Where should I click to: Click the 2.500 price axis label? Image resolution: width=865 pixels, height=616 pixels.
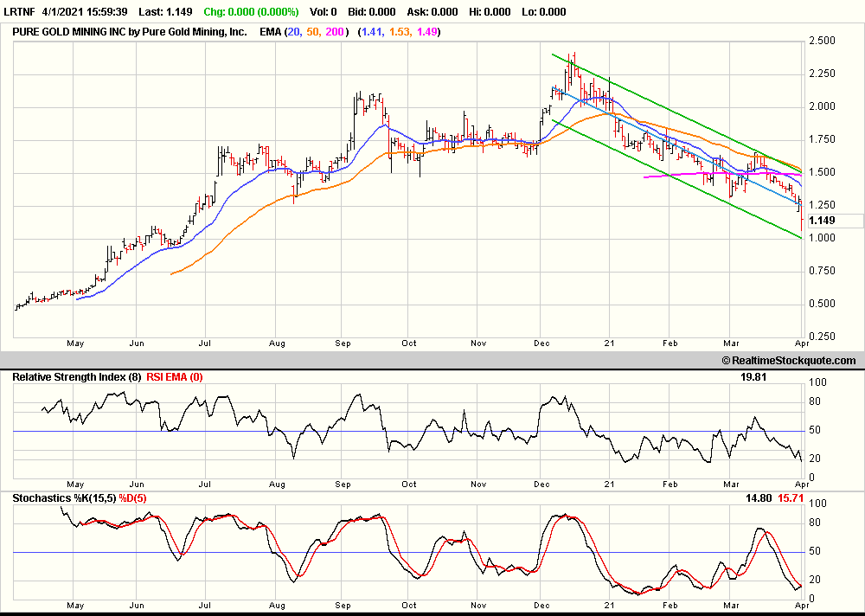(x=823, y=41)
